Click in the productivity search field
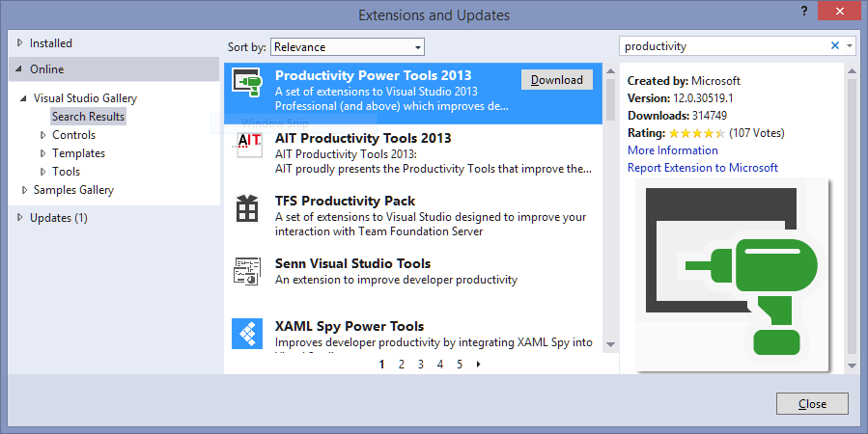 [722, 46]
